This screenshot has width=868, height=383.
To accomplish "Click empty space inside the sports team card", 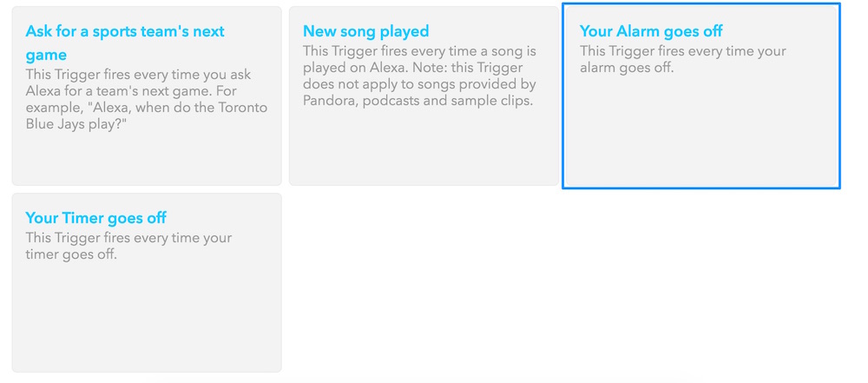I will click(146, 161).
